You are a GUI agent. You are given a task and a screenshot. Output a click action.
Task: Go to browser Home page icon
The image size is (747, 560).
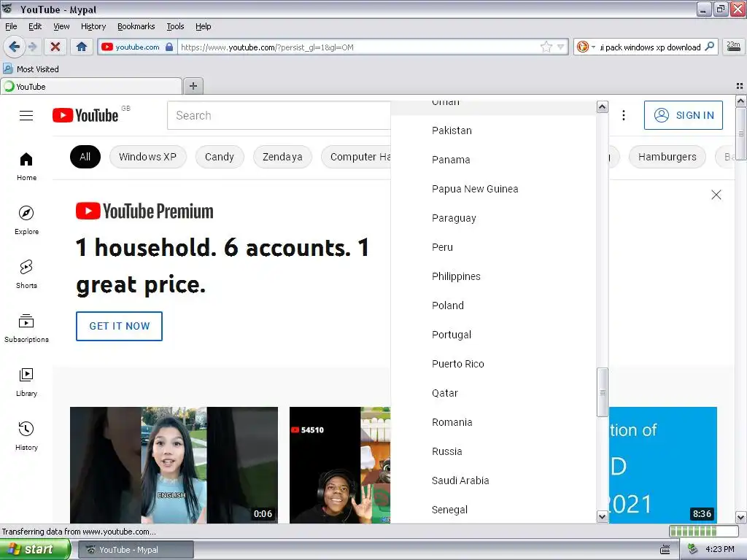[x=82, y=47]
